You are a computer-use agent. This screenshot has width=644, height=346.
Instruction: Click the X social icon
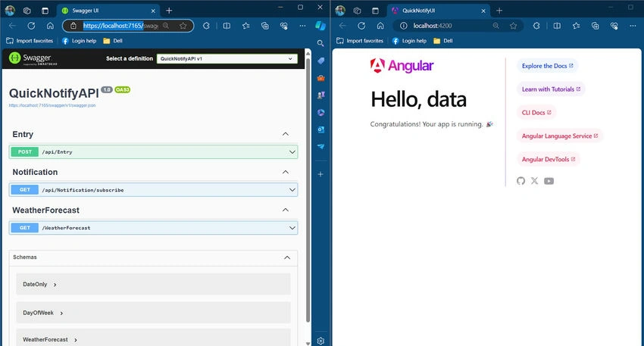click(534, 181)
